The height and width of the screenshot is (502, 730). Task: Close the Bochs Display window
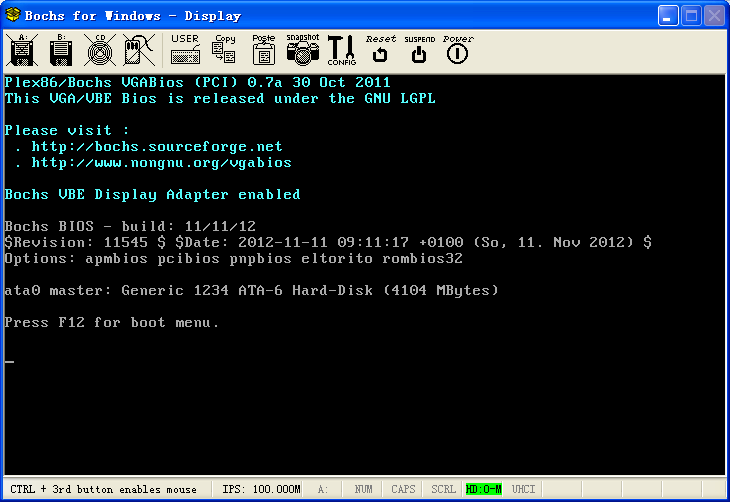pyautogui.click(x=714, y=15)
